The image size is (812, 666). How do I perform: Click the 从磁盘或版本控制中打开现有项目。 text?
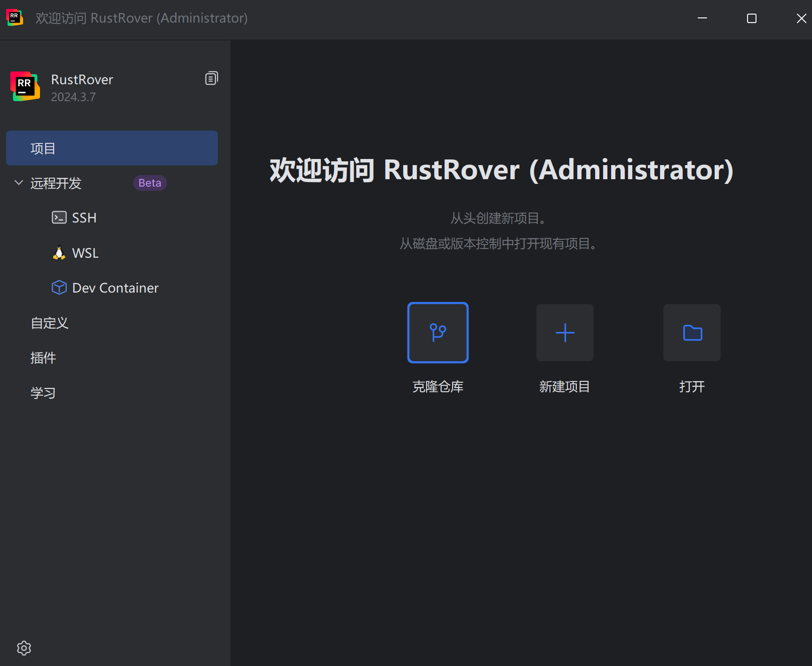point(498,244)
